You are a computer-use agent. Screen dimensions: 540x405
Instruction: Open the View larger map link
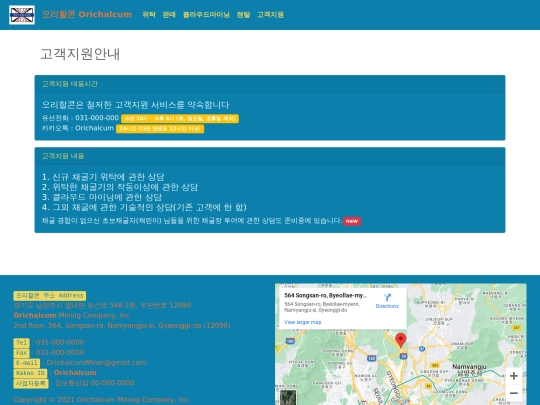click(302, 322)
